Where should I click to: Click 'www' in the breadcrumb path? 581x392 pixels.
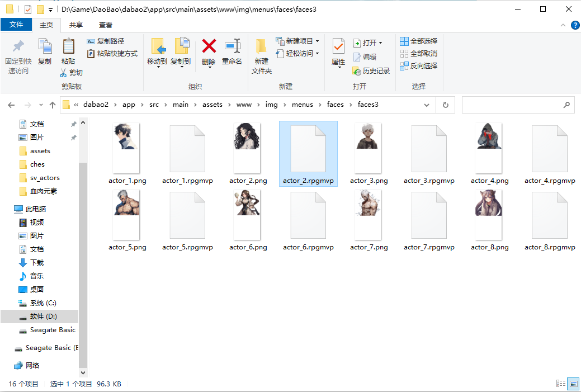pos(244,105)
